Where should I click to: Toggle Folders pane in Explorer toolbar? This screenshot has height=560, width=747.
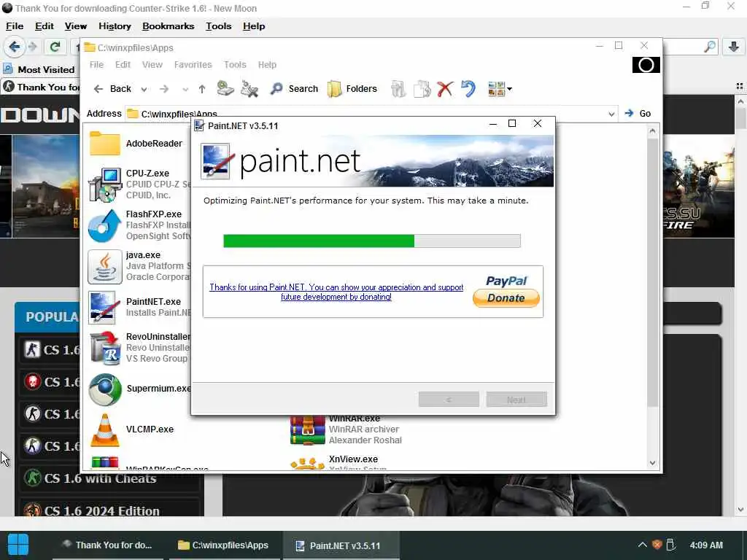point(352,88)
